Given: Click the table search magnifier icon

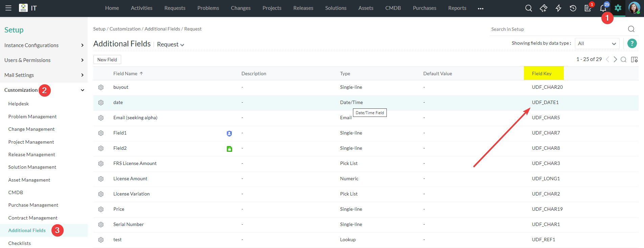Looking at the screenshot, I should coord(623,60).
